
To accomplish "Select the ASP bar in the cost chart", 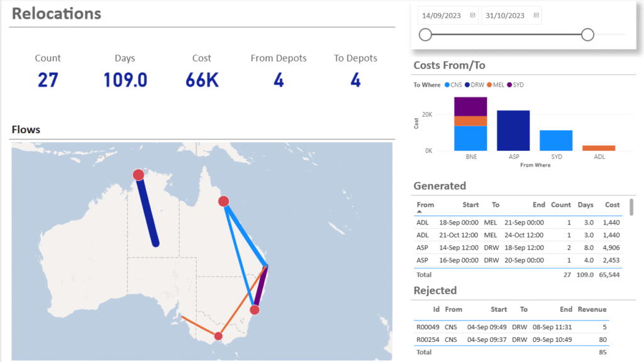I will [513, 131].
